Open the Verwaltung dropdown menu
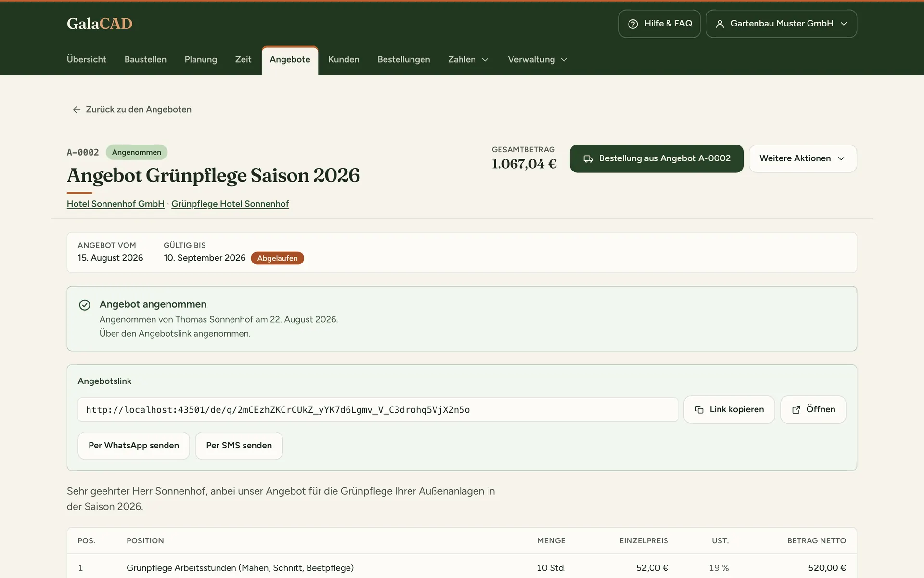This screenshot has width=924, height=578. [538, 59]
